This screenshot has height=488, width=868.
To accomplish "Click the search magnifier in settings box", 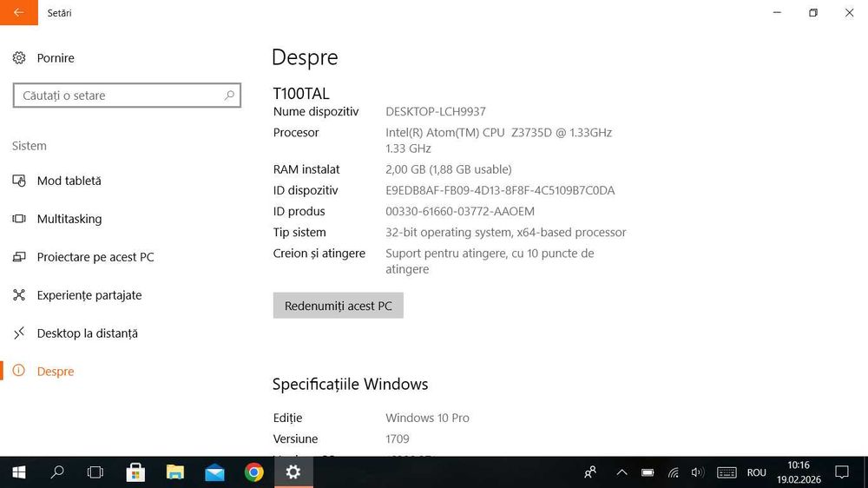I will (229, 96).
